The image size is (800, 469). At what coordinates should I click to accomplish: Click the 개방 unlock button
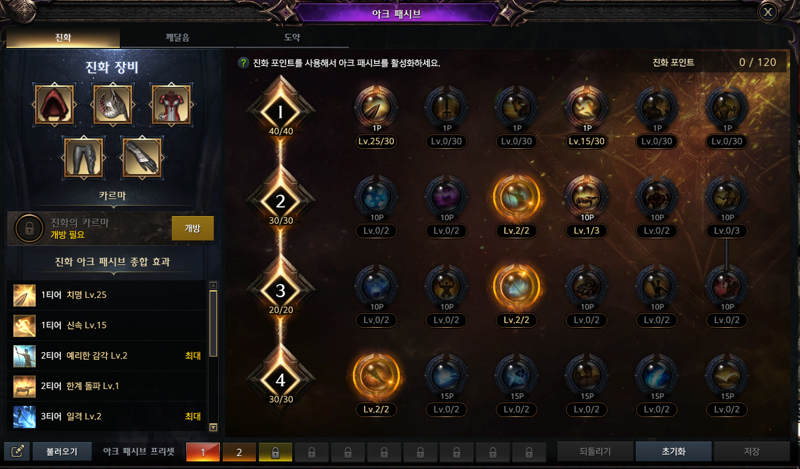[192, 228]
